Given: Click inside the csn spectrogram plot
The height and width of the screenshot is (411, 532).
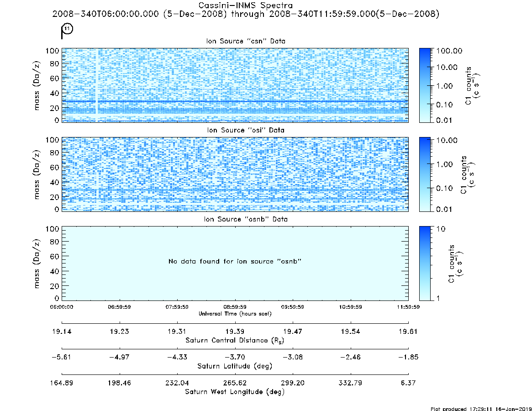Looking at the screenshot, I should pyautogui.click(x=235, y=85).
